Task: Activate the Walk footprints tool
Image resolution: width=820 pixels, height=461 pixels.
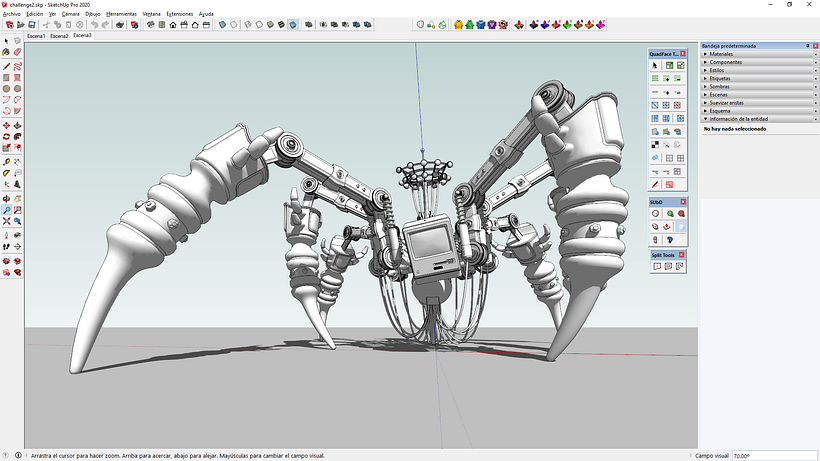Action: pos(6,246)
